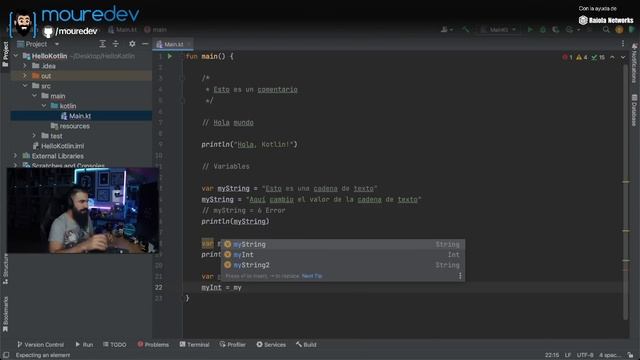The height and width of the screenshot is (360, 640).
Task: Expand External Libraries node
Action: pos(16,156)
